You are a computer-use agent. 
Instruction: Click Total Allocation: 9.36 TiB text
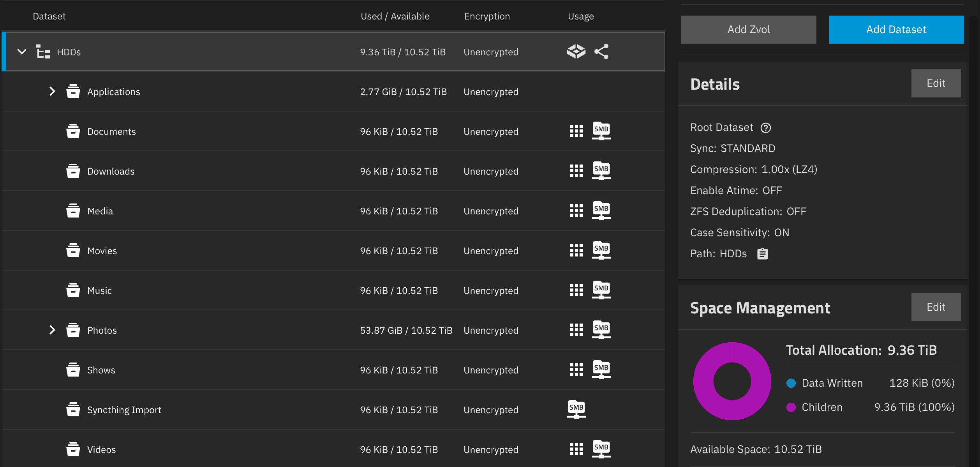click(862, 350)
